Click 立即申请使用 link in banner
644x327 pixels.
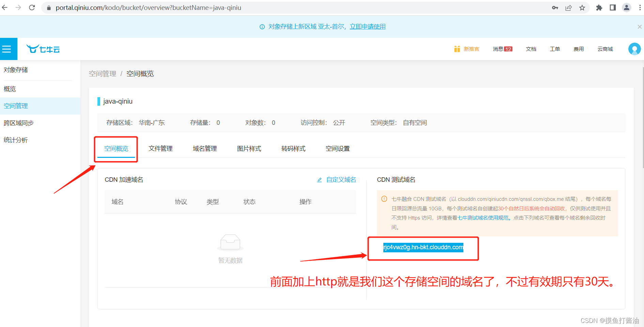click(x=368, y=27)
